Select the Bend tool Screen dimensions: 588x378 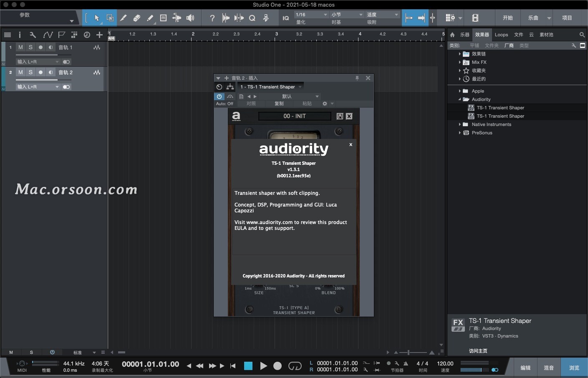click(177, 18)
